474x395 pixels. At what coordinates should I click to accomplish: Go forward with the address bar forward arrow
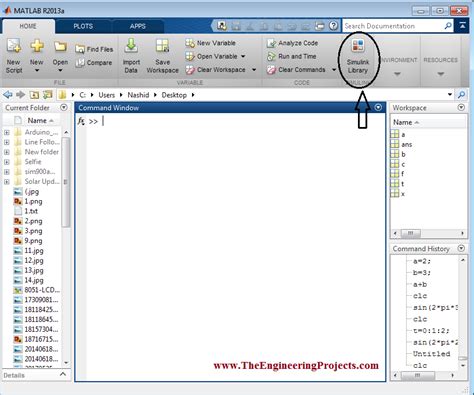pos(21,95)
